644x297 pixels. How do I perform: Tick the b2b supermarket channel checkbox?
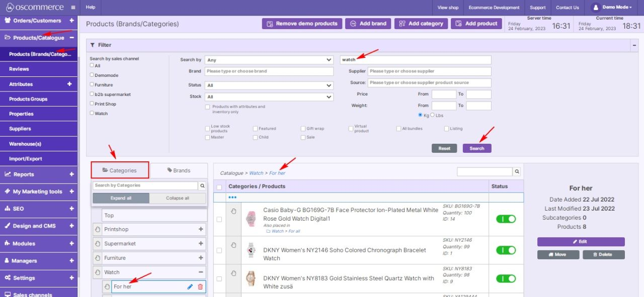click(92, 94)
